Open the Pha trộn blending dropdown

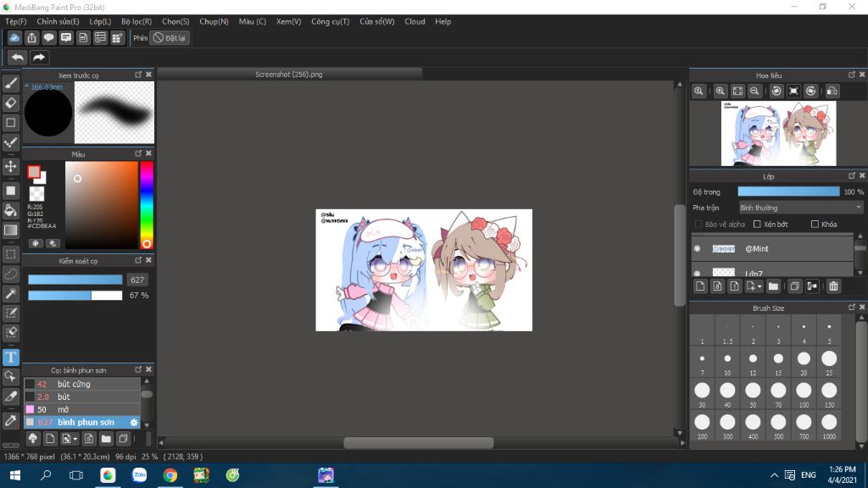click(x=801, y=208)
